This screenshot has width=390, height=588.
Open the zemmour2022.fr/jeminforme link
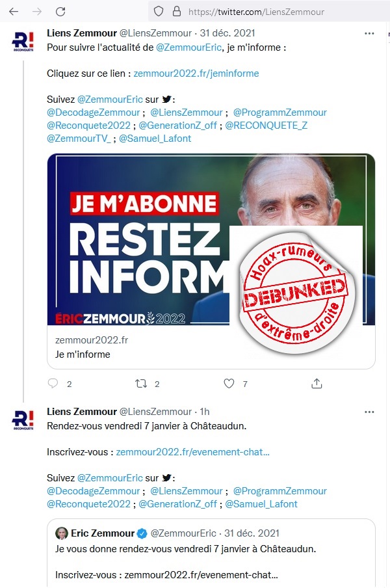196,73
